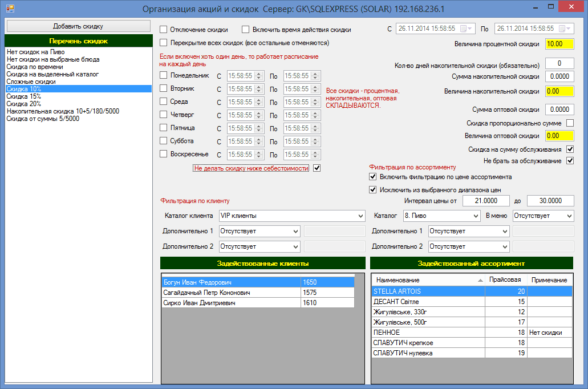
Task: Click price interval 'до' field 30.0000
Action: 550,201
